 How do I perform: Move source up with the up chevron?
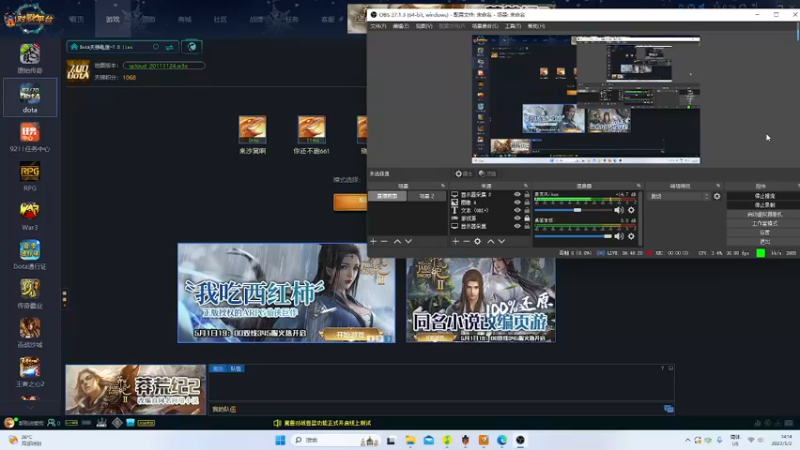tap(490, 241)
